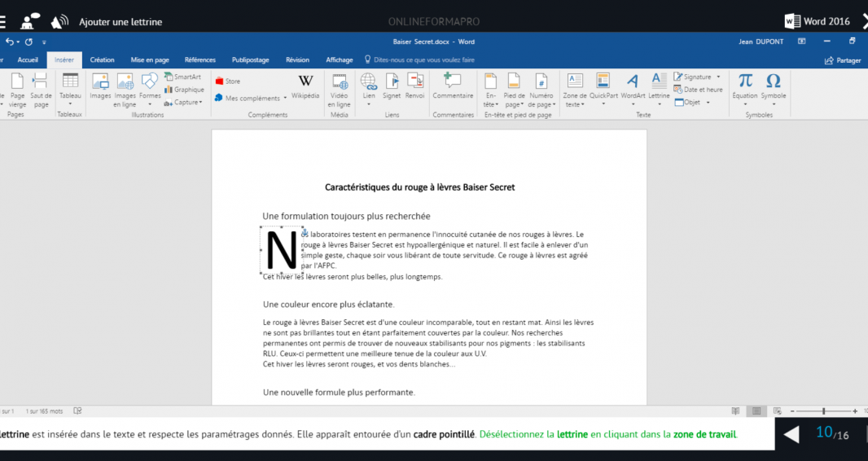
Task: Add a Signature line
Action: (x=697, y=77)
